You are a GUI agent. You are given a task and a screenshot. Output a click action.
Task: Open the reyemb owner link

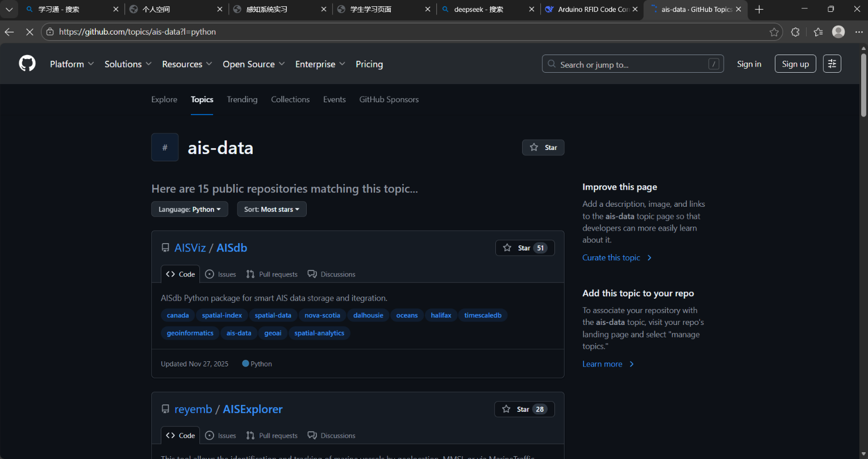point(193,409)
